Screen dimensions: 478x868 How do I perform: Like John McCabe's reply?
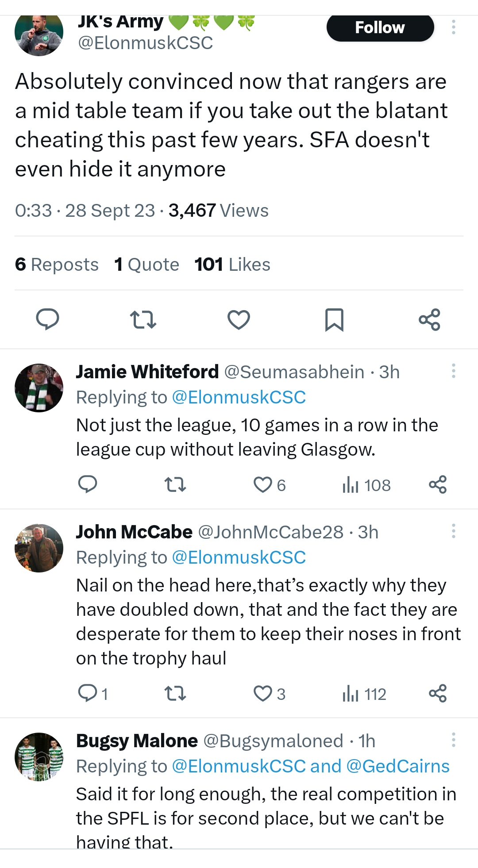click(263, 693)
